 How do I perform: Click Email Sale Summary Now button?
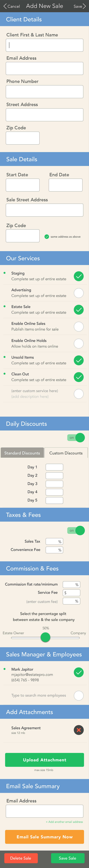[44, 837]
